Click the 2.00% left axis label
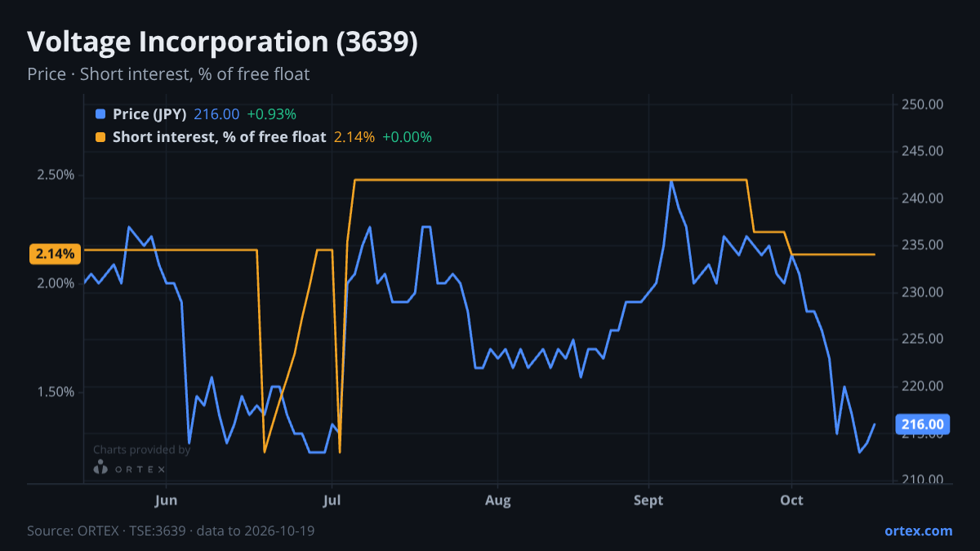The height and width of the screenshot is (551, 980). [x=56, y=283]
